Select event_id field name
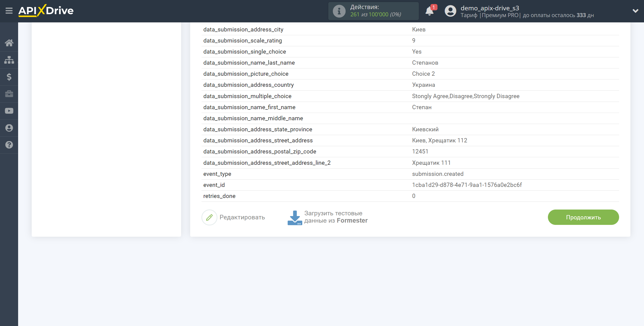This screenshot has height=326, width=644. [214, 185]
